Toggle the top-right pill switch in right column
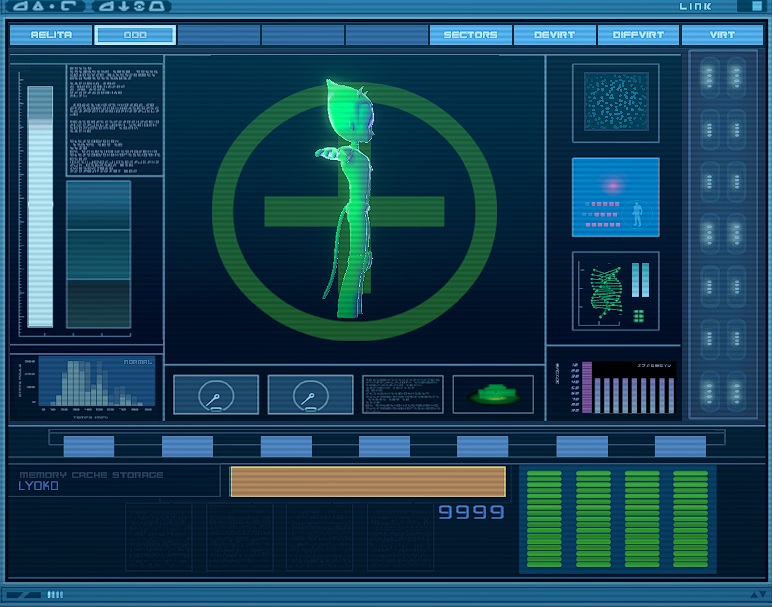Screen dimensions: 772x607 click(x=736, y=77)
